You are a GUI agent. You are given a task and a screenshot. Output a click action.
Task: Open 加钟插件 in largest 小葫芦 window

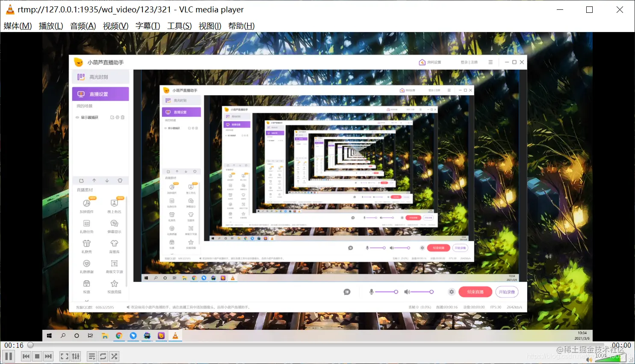click(x=87, y=205)
